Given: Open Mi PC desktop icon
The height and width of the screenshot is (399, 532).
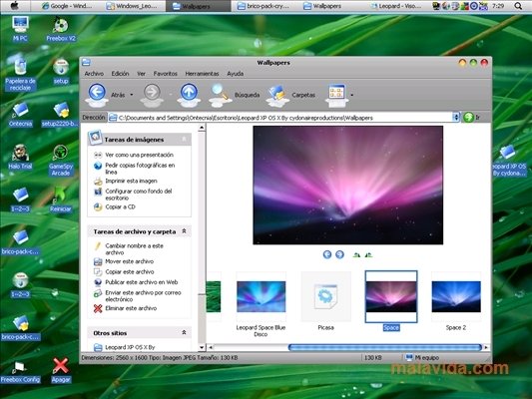Looking at the screenshot, I should click(x=20, y=29).
